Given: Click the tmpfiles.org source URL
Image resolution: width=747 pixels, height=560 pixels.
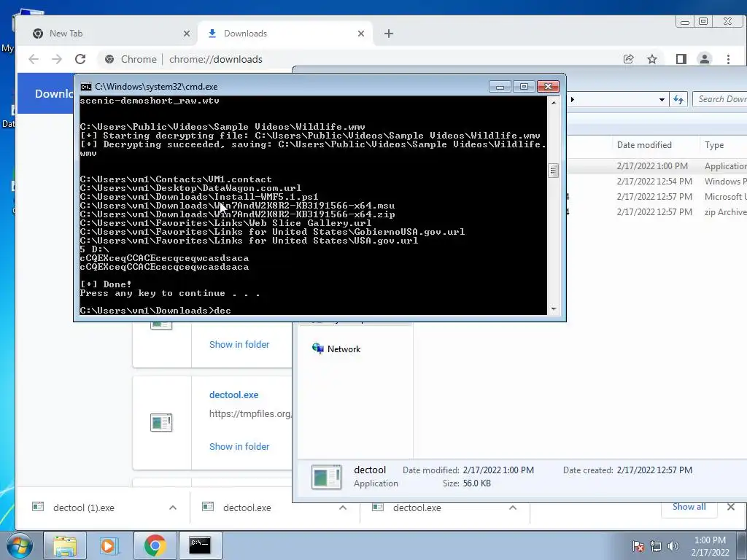Looking at the screenshot, I should tap(251, 414).
